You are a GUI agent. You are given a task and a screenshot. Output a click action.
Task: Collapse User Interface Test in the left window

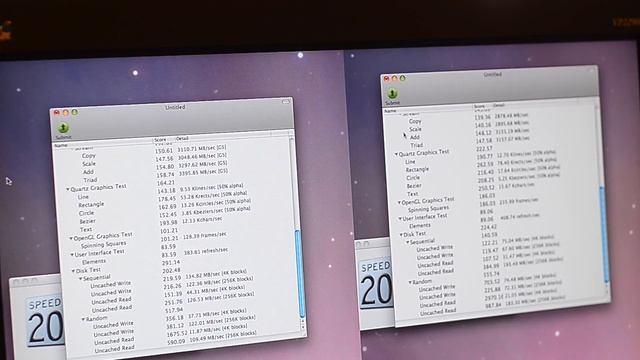[72, 254]
